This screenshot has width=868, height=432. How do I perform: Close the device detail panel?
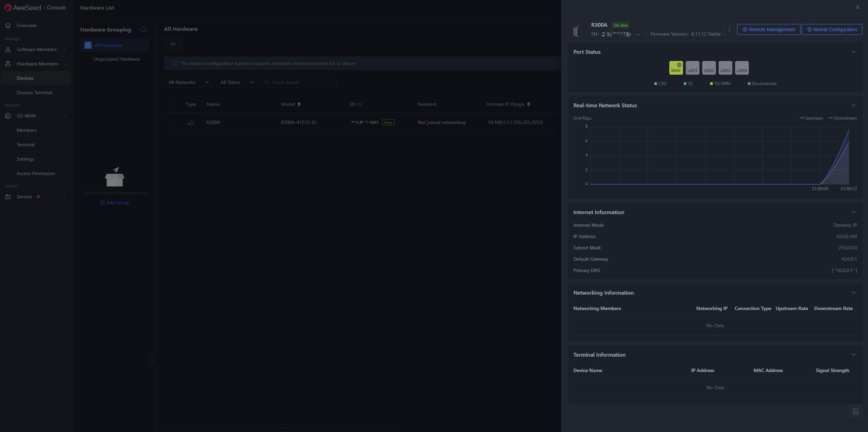click(x=857, y=8)
